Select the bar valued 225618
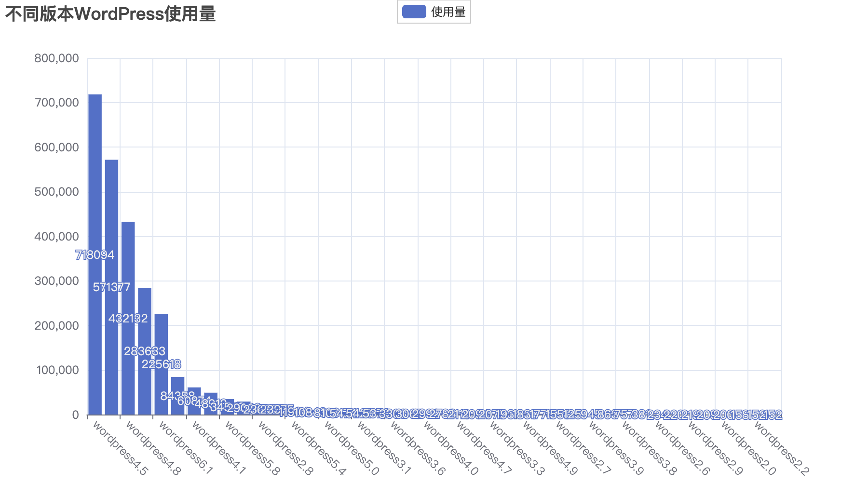The width and height of the screenshot is (868, 482). point(161,364)
